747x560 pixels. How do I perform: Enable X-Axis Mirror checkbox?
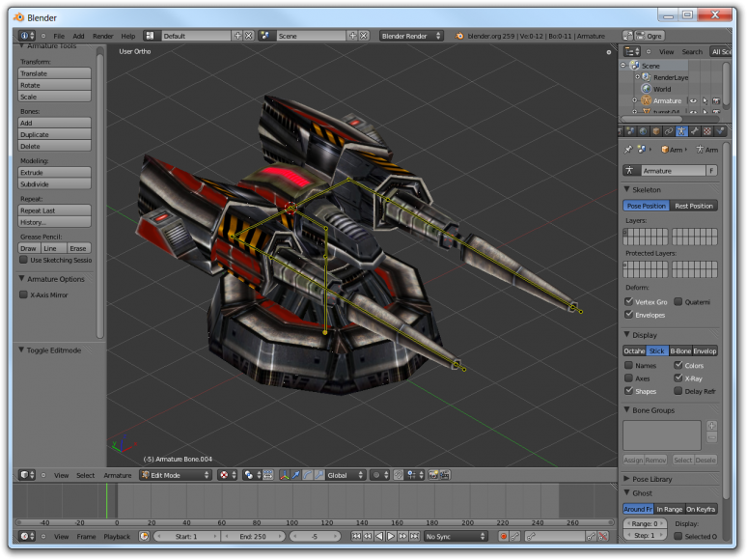coord(23,294)
